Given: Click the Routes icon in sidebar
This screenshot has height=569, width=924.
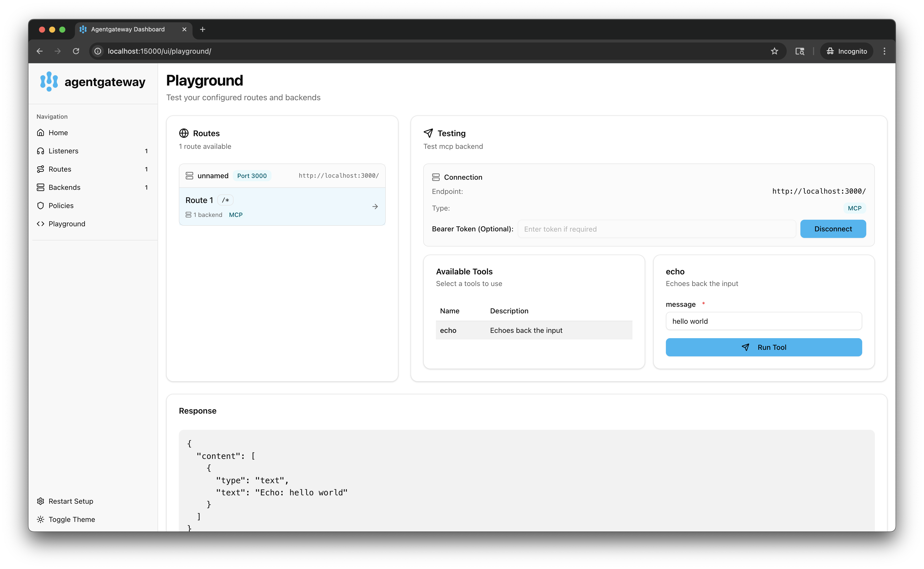Looking at the screenshot, I should coord(41,169).
